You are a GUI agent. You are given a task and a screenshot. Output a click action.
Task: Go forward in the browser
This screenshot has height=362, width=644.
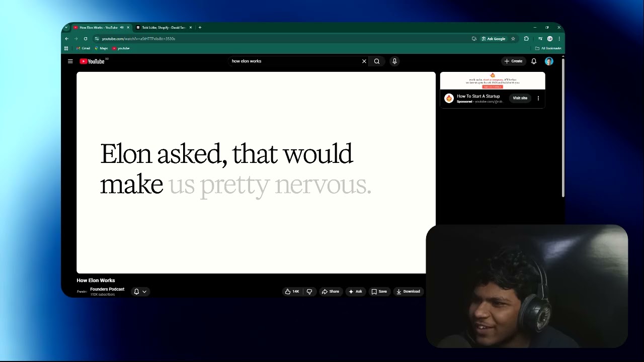(76, 39)
